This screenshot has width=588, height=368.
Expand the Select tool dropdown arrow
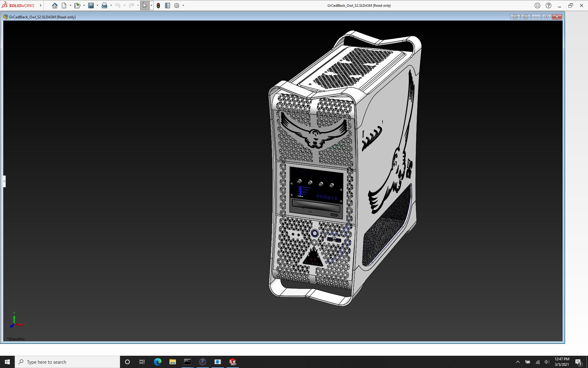coord(151,6)
